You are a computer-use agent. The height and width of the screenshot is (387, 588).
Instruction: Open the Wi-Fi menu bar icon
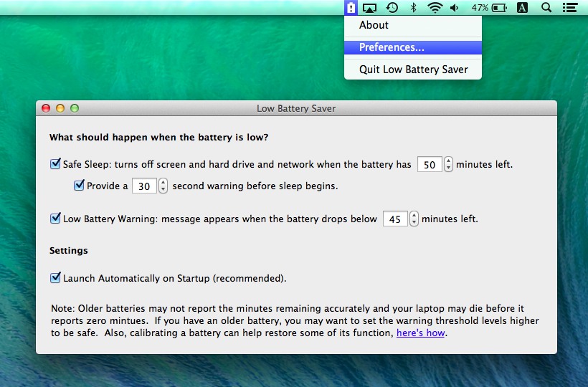pyautogui.click(x=435, y=7)
